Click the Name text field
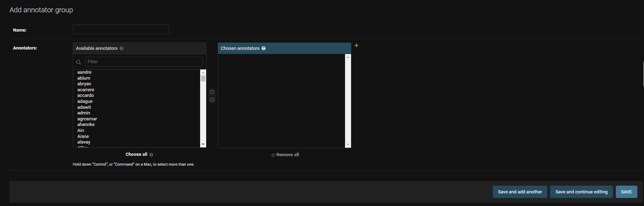This screenshot has width=644, height=206. (121, 29)
